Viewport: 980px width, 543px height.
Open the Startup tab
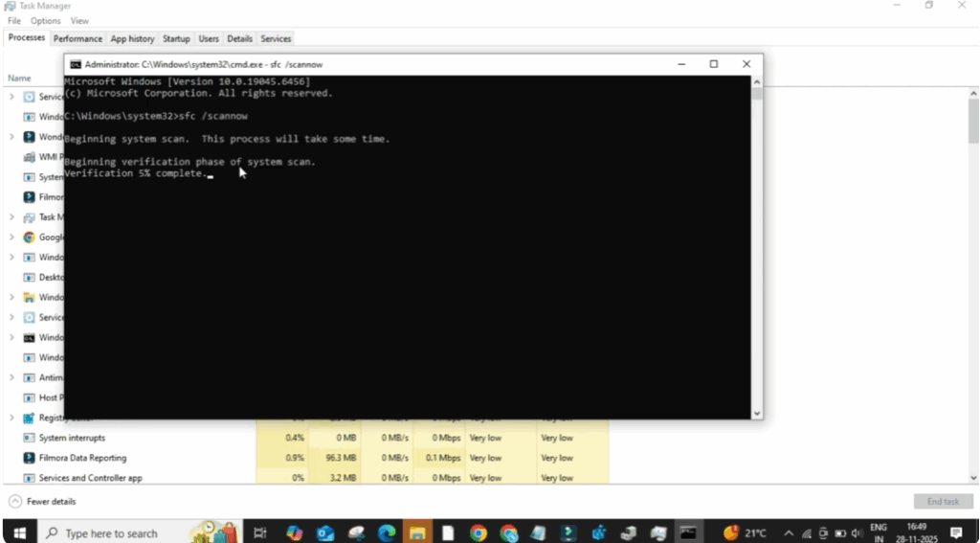tap(176, 38)
